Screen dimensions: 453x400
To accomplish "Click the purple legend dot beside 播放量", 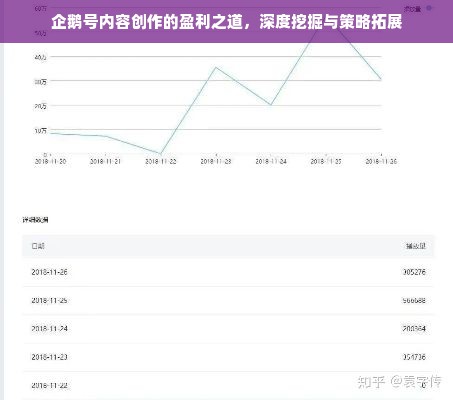I will [x=429, y=8].
